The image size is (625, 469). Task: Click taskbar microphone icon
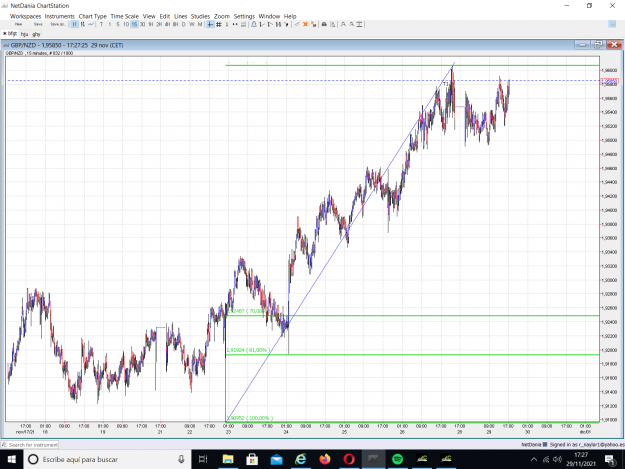click(x=181, y=459)
